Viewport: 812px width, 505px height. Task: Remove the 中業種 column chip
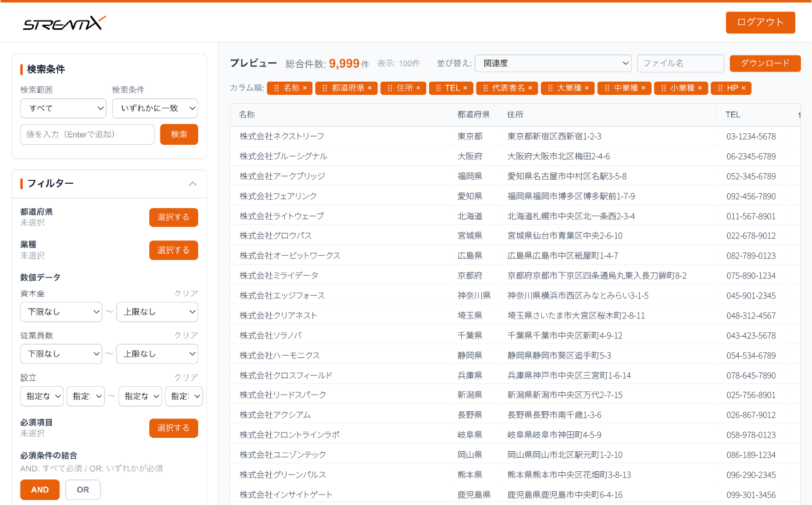click(643, 88)
